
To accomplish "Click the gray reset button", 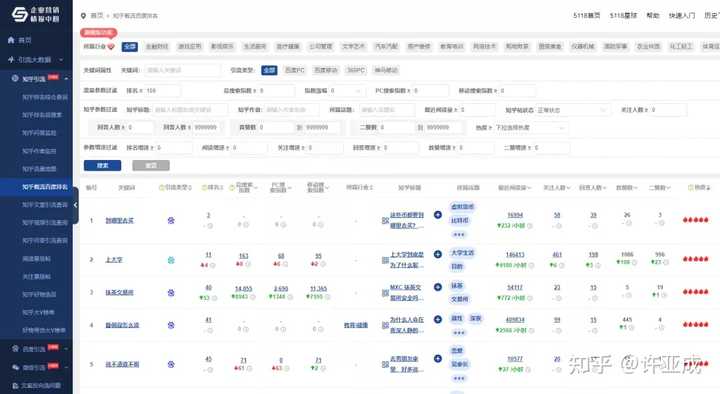I will [x=151, y=165].
